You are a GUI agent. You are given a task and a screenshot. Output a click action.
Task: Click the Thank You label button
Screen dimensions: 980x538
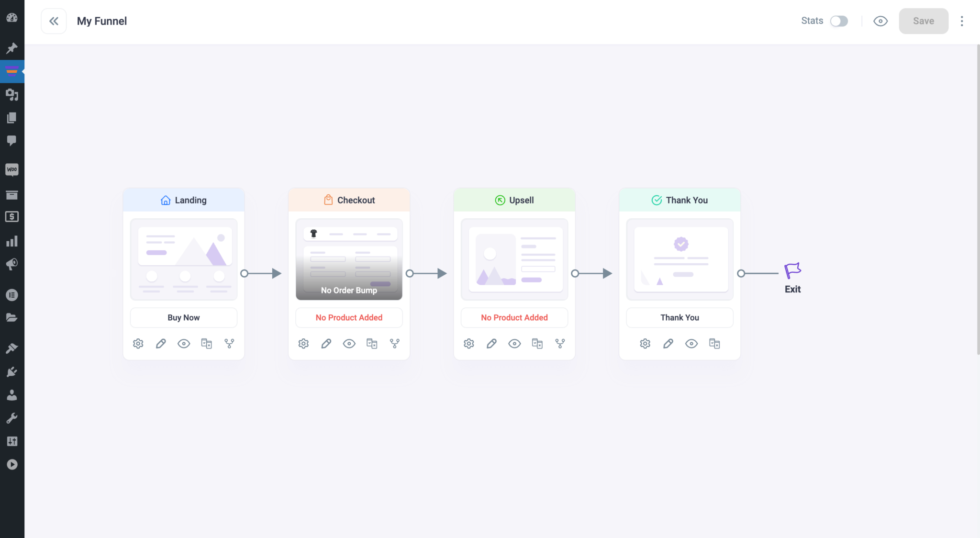[679, 317]
